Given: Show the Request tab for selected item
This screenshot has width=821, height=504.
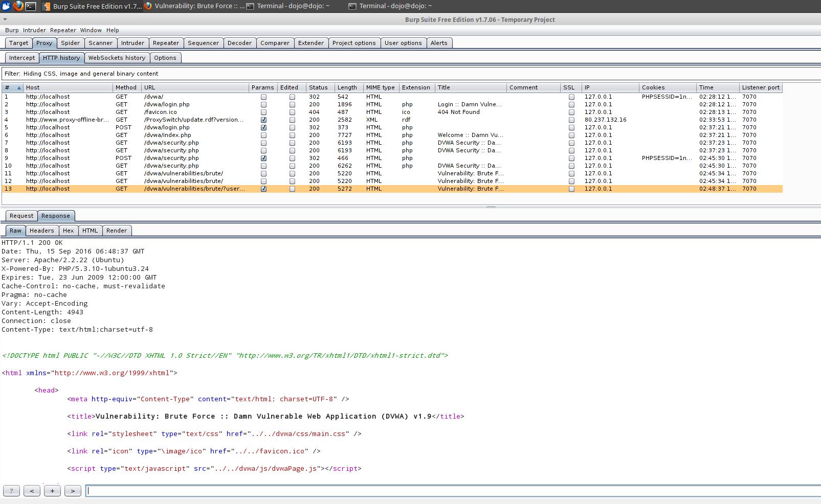Looking at the screenshot, I should point(21,216).
